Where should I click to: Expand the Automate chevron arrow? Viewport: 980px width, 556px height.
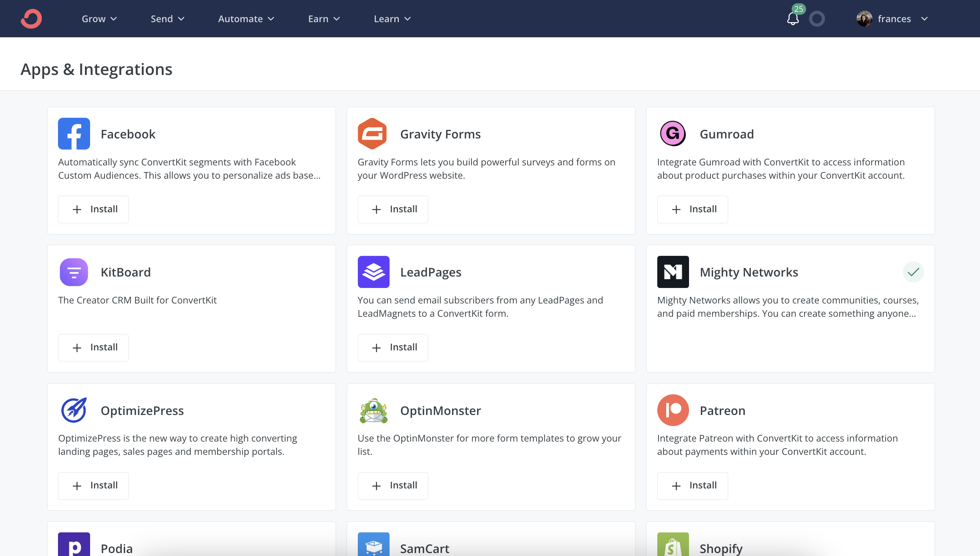271,19
